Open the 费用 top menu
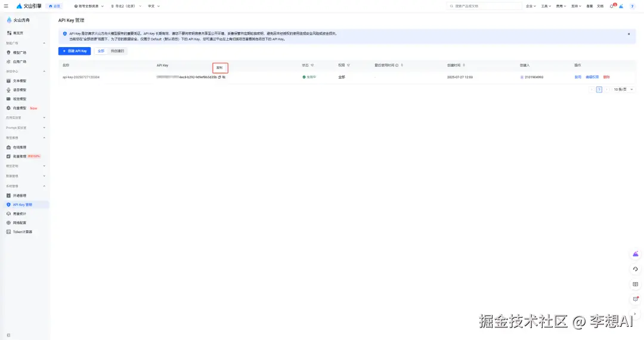Viewport: 644px width, 340px height. [x=561, y=6]
